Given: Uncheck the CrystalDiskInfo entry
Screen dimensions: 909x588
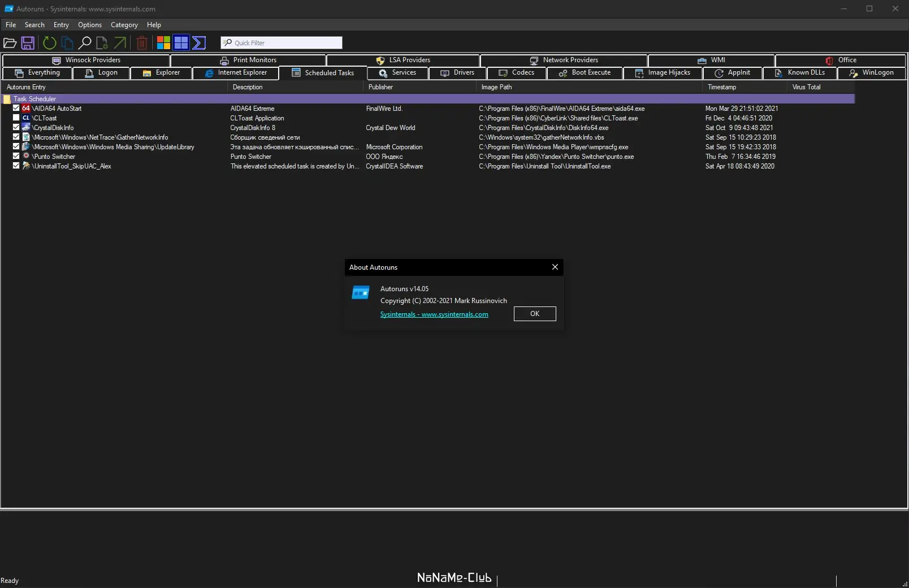Looking at the screenshot, I should [x=16, y=127].
